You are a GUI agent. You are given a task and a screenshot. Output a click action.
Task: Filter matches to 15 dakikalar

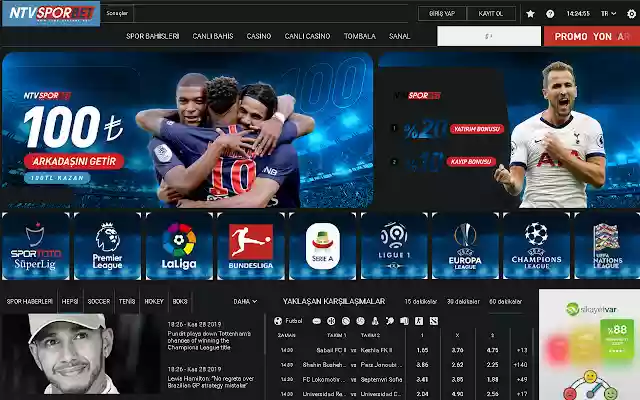tap(421, 302)
